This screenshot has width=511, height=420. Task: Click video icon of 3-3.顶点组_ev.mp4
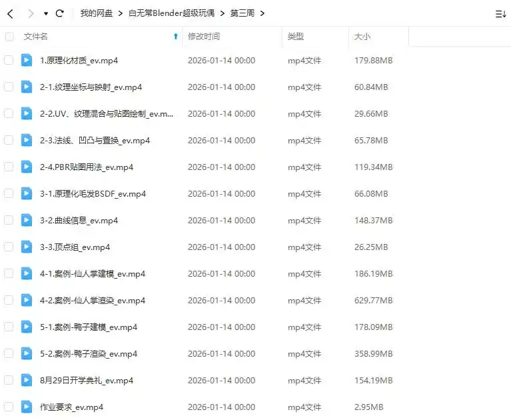tap(27, 247)
